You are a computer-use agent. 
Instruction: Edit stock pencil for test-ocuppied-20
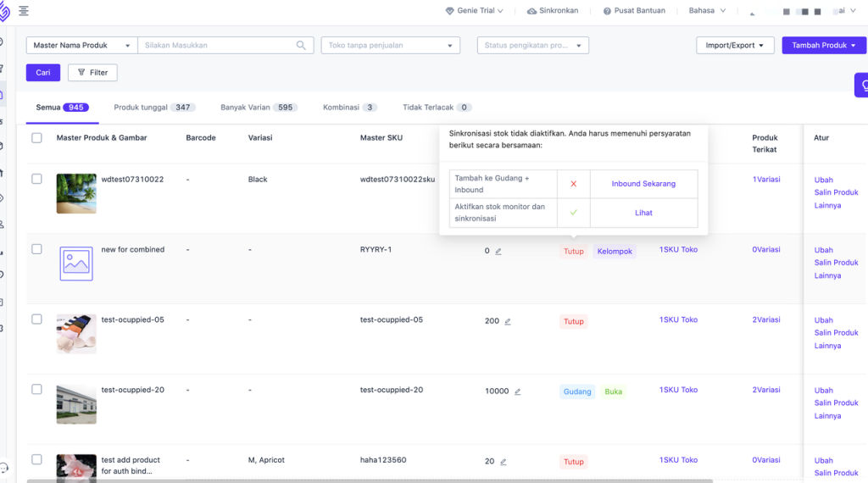click(x=518, y=391)
